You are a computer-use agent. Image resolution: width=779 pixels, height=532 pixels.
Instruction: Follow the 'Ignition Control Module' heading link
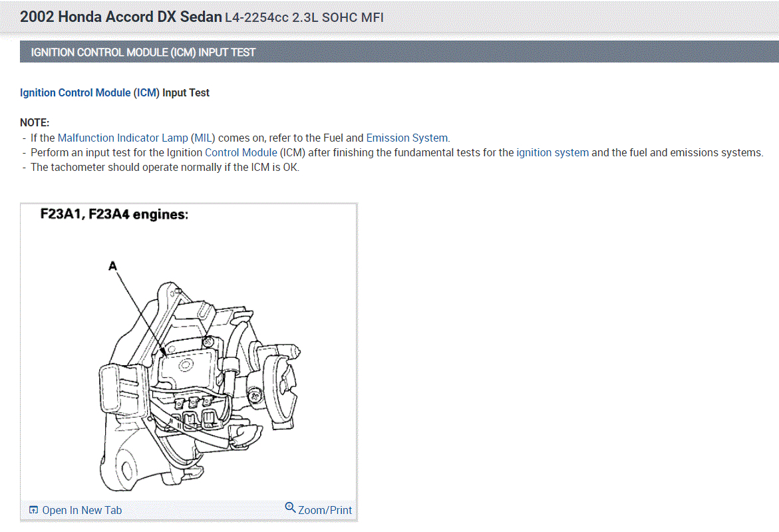pos(75,93)
